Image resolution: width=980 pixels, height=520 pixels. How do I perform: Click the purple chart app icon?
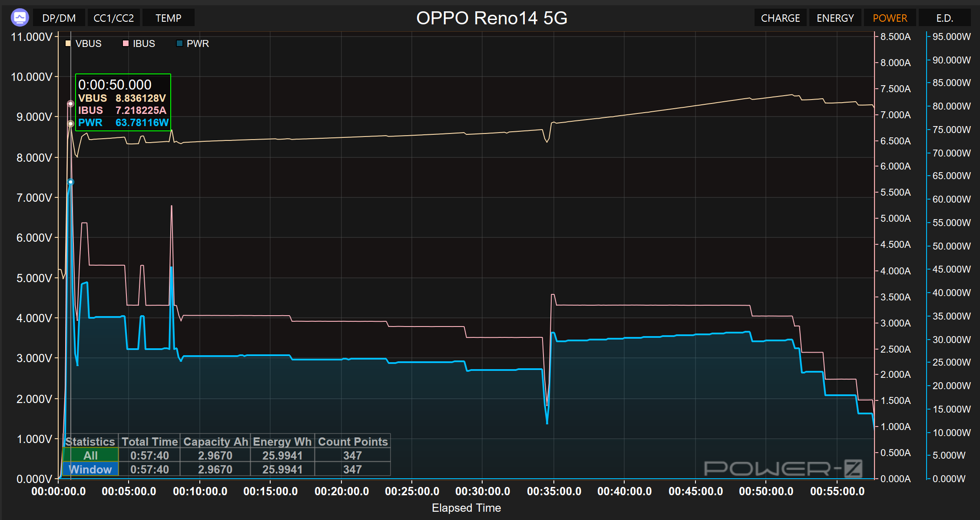click(20, 18)
